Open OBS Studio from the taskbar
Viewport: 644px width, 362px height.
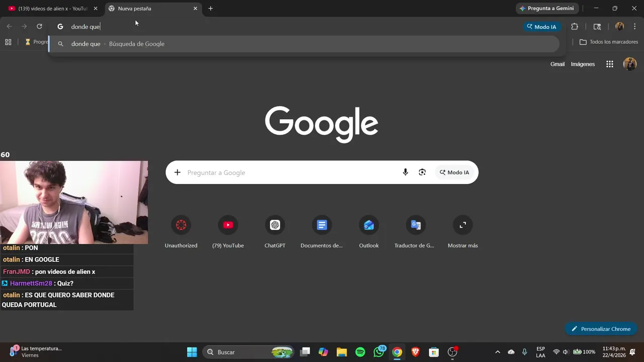click(452, 352)
